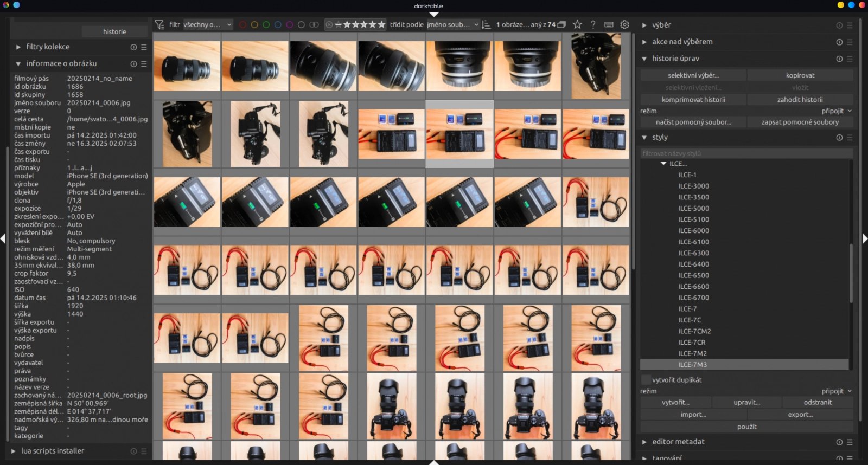Click 'zahodit historii' button
The height and width of the screenshot is (465, 868).
(x=800, y=100)
